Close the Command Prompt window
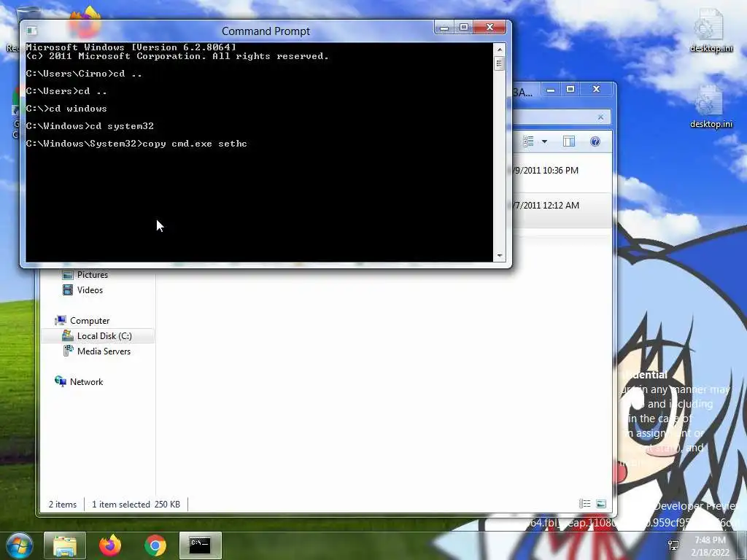The width and height of the screenshot is (747, 560). [489, 28]
